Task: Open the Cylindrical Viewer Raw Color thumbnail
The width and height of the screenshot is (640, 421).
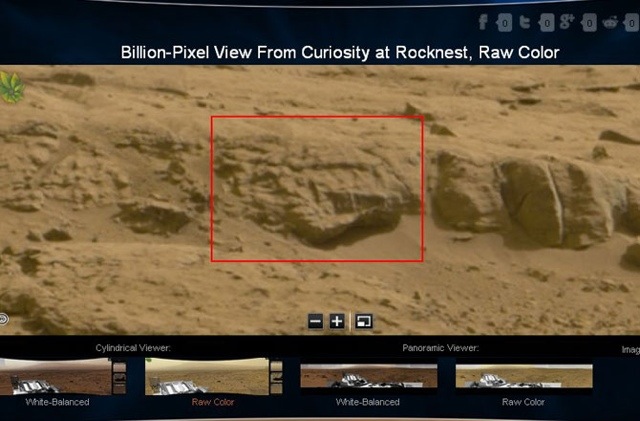Action: (207, 376)
